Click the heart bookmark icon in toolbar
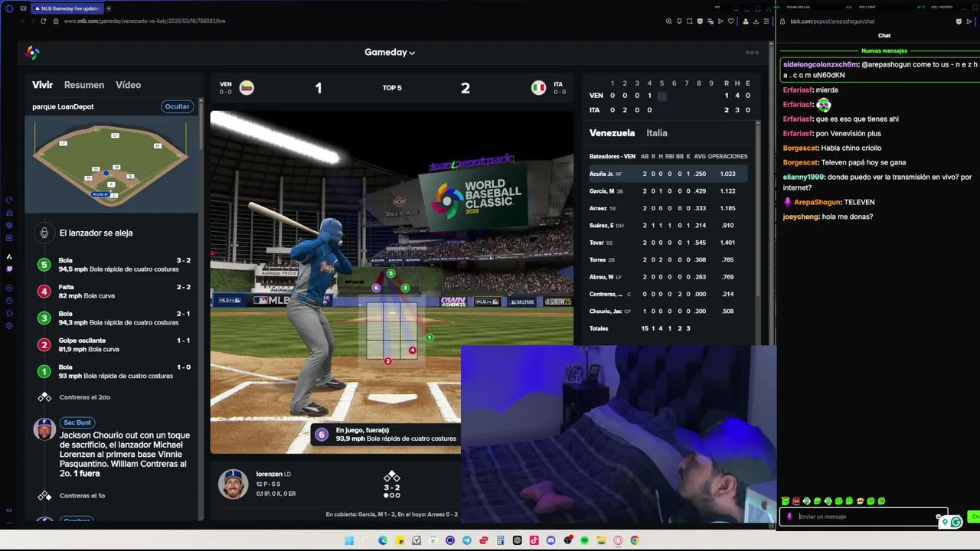Screen dimensions: 980x551 tap(731, 21)
